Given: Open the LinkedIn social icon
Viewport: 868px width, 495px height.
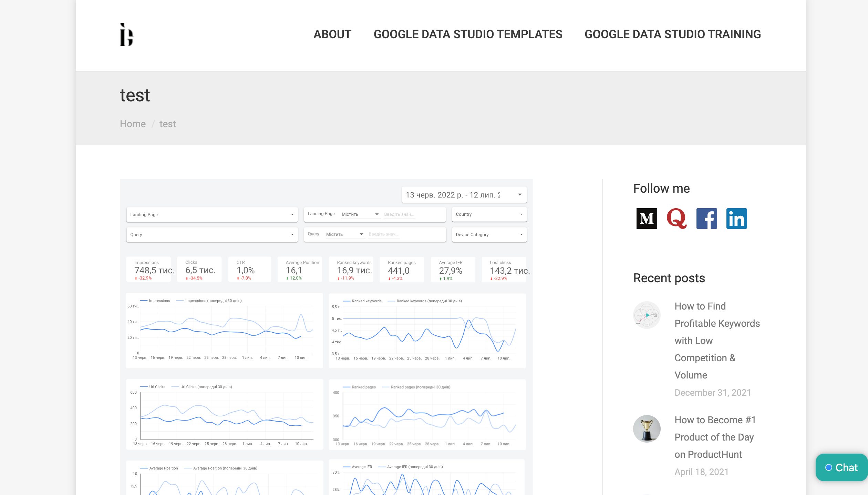Looking at the screenshot, I should click(736, 219).
